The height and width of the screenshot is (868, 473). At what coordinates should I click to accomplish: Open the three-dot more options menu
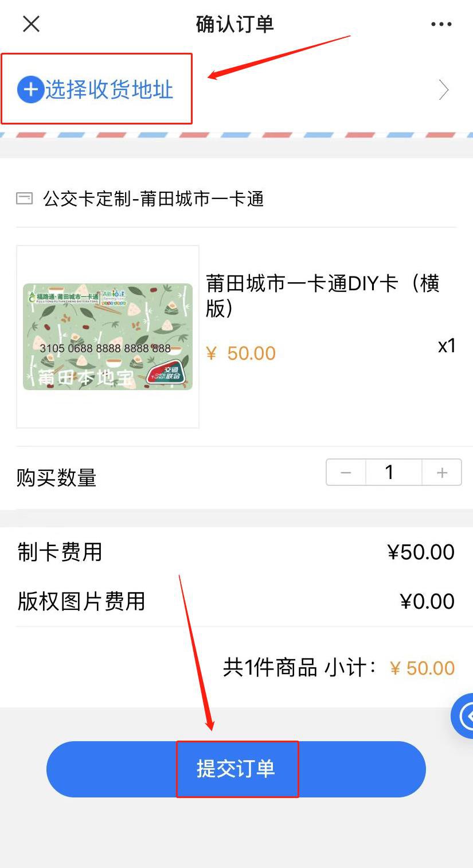(x=441, y=24)
